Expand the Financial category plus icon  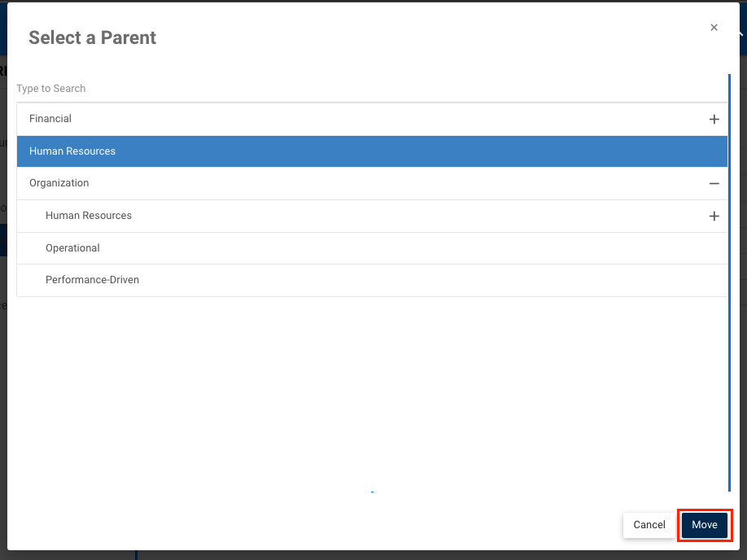(714, 119)
